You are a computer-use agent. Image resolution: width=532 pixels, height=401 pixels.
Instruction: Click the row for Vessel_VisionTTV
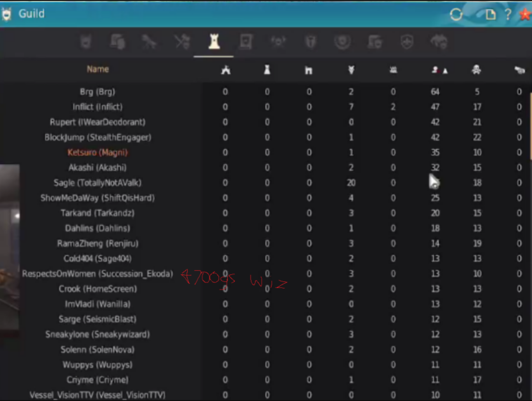[97, 395]
